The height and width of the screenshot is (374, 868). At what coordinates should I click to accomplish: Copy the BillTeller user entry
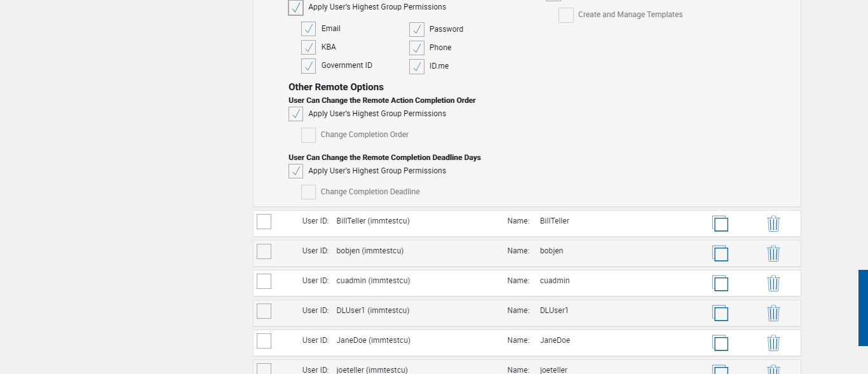click(720, 224)
